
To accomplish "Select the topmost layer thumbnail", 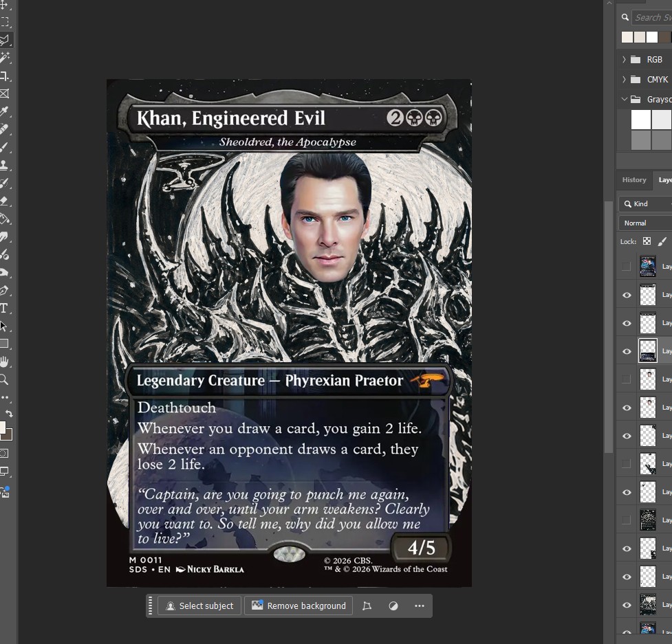I will tap(647, 267).
